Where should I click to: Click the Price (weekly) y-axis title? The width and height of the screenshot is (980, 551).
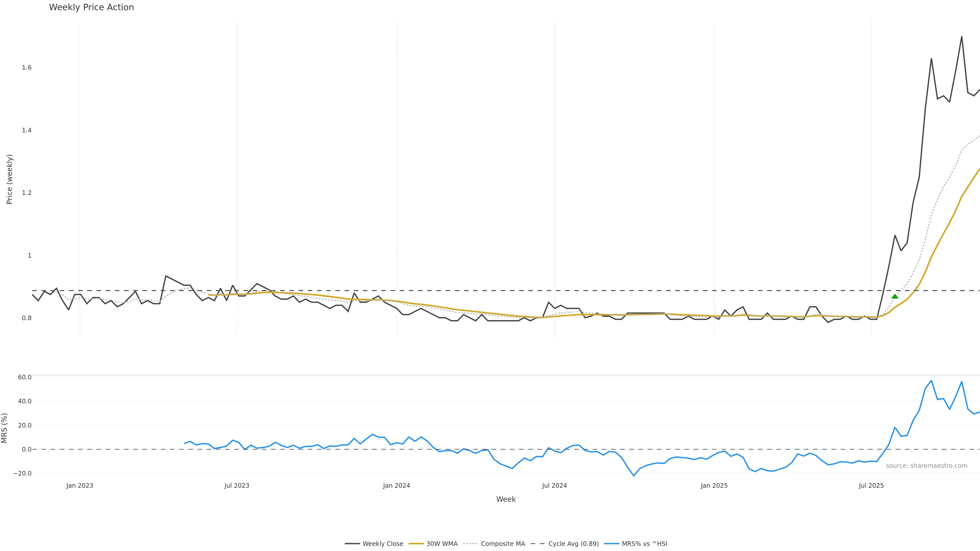coord(9,179)
